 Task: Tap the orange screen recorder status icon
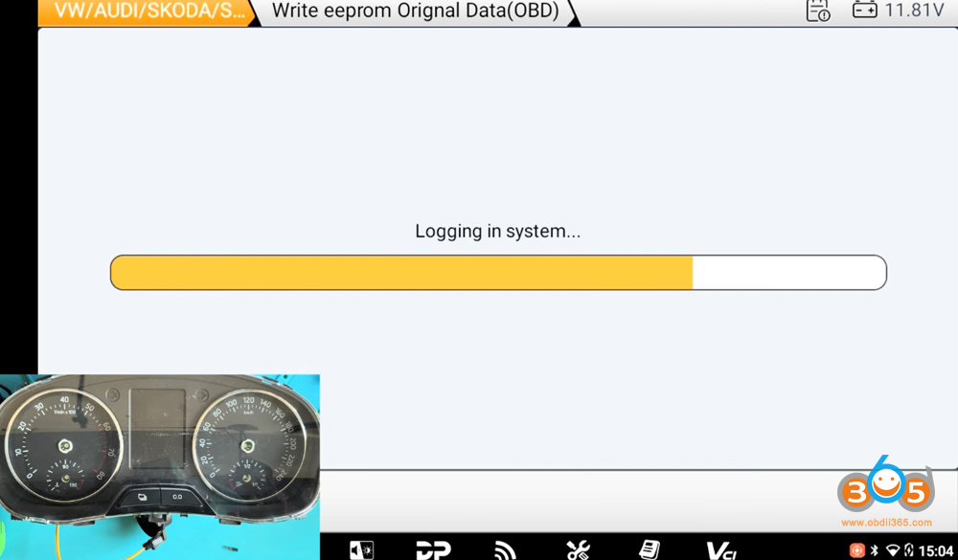857,550
